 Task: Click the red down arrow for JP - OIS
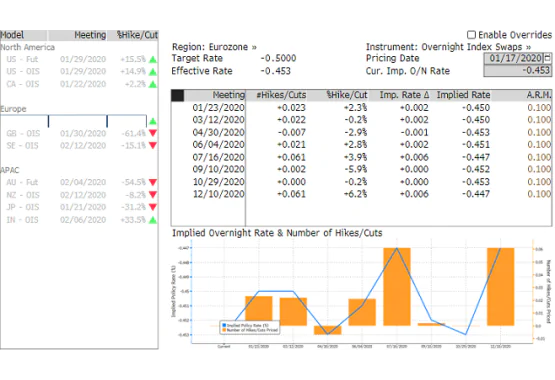pos(153,207)
